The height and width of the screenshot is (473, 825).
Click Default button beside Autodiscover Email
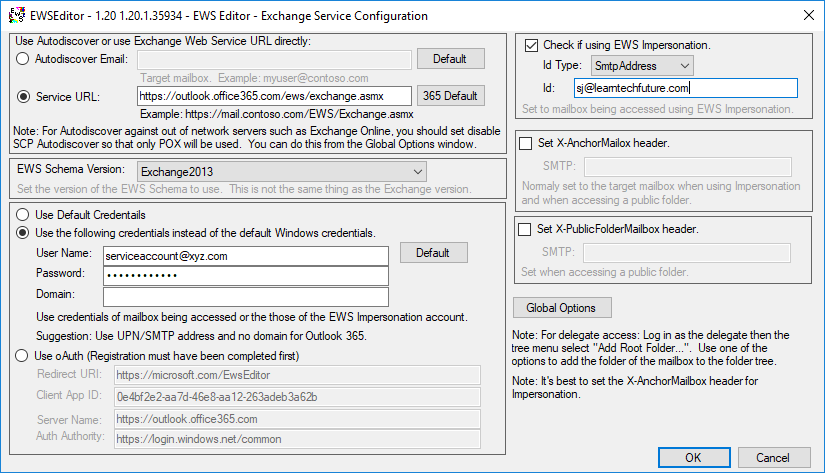pos(450,59)
